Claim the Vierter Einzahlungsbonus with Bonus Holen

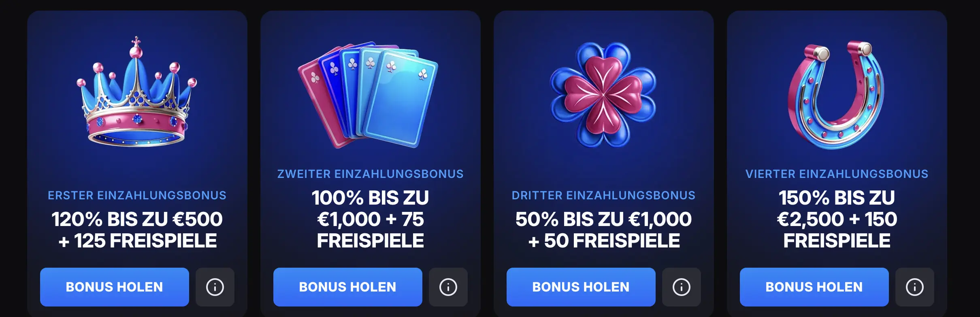pos(814,287)
